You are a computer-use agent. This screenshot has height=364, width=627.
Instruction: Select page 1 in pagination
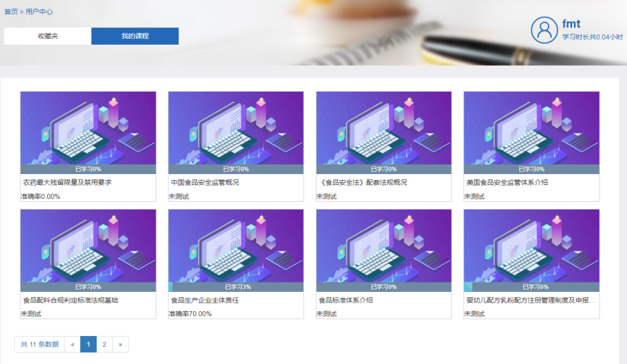coord(88,344)
